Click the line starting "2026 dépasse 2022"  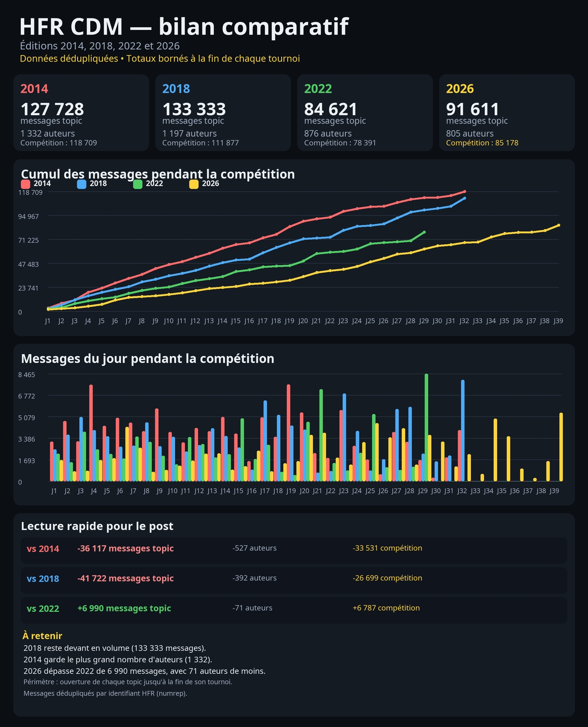[144, 671]
